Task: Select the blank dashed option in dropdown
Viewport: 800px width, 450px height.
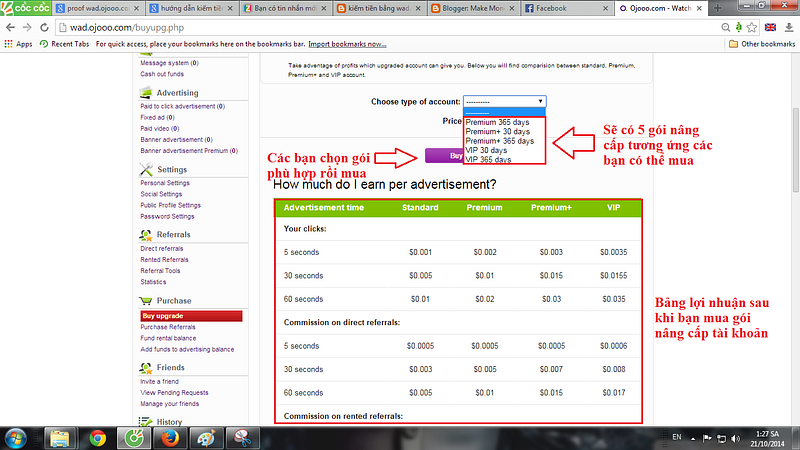Action: pos(504,113)
